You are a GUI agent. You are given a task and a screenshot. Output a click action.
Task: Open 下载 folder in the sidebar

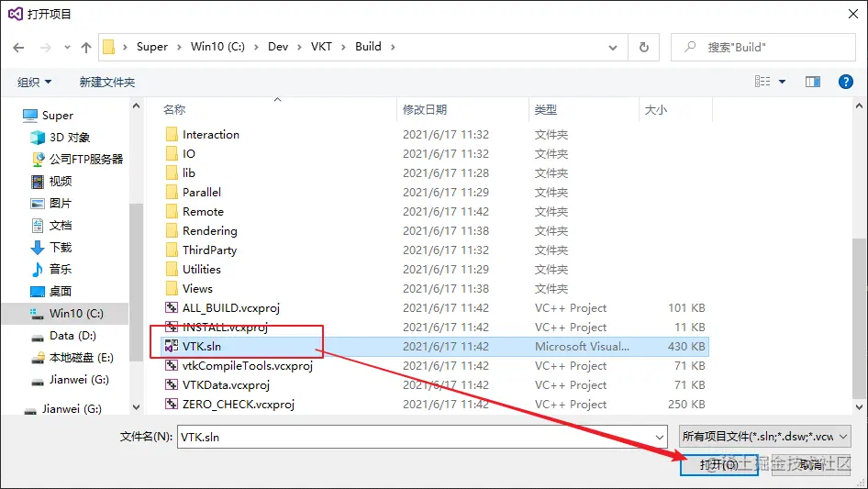click(x=51, y=247)
